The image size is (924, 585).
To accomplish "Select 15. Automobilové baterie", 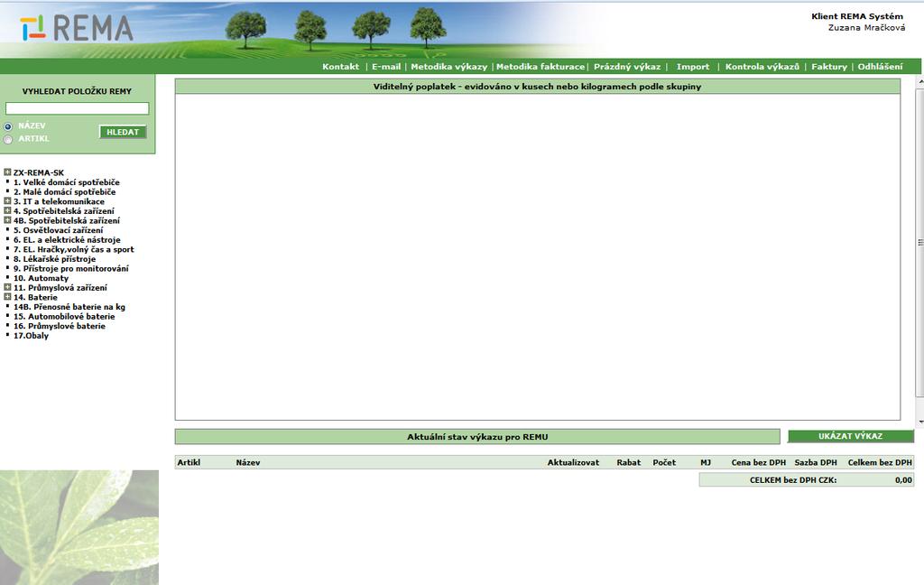I will [64, 316].
